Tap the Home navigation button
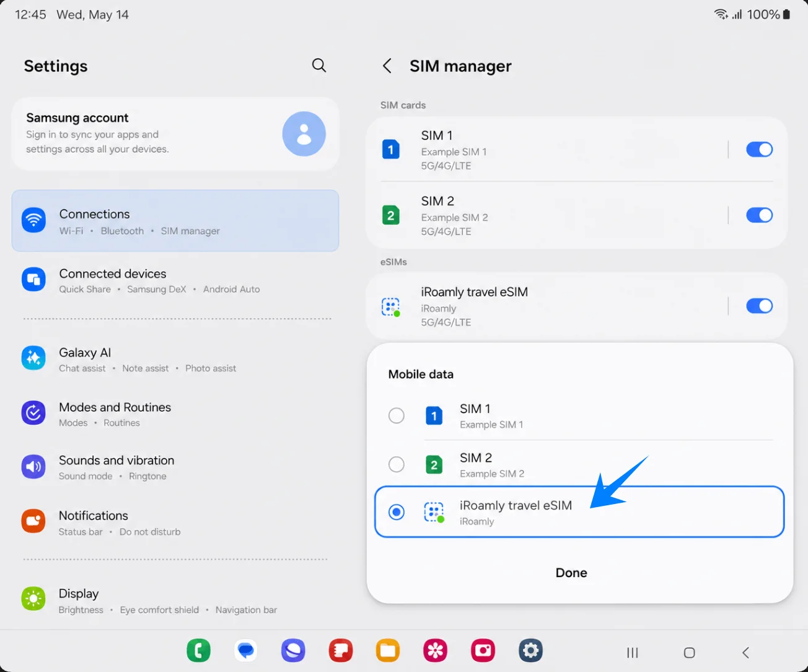The height and width of the screenshot is (672, 808). (x=689, y=653)
